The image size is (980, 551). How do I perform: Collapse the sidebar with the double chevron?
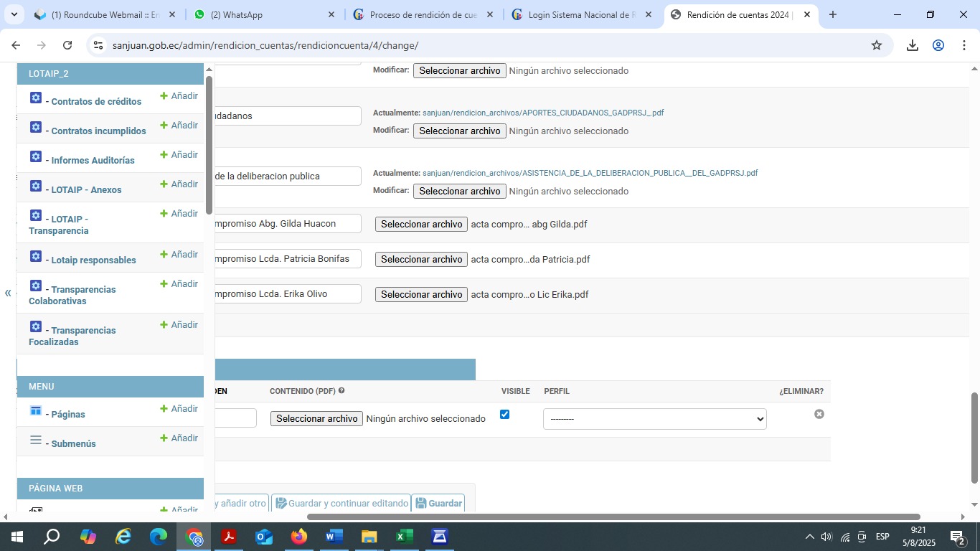point(8,293)
